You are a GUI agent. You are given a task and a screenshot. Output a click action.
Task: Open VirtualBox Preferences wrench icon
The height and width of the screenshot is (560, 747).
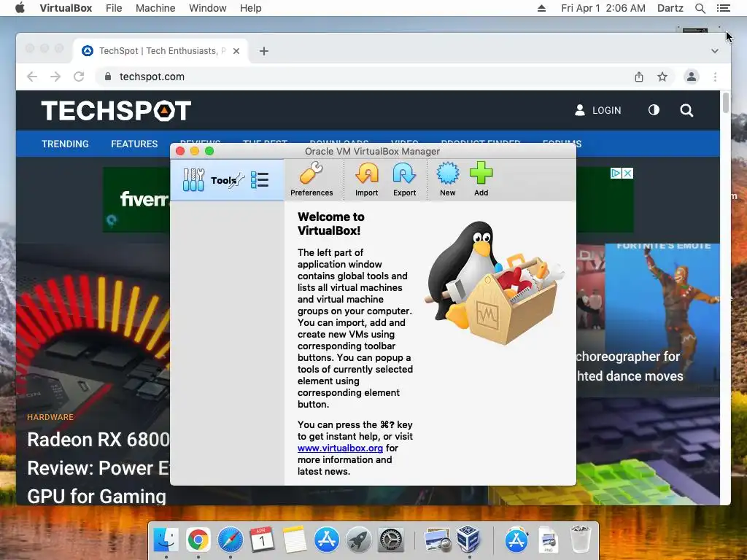[x=311, y=174]
